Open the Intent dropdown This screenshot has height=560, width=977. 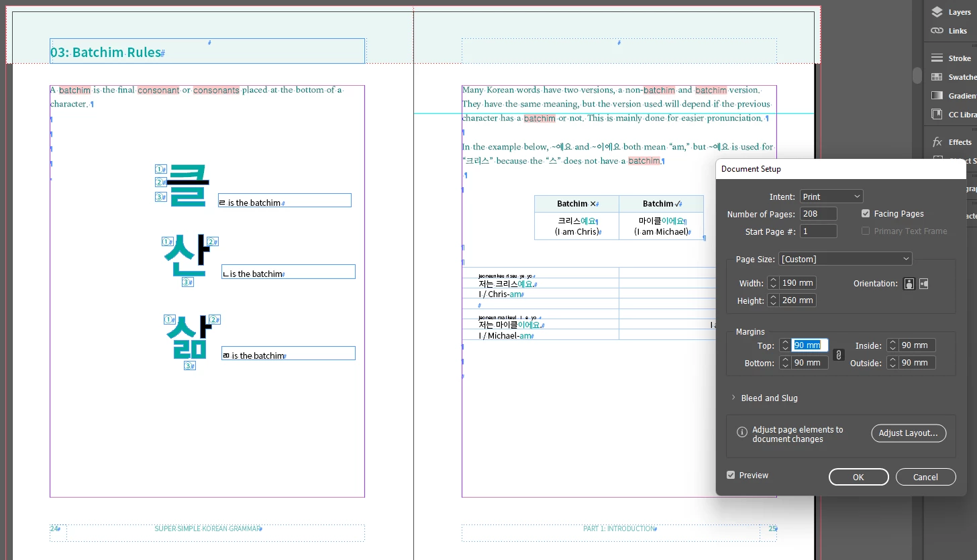(831, 197)
